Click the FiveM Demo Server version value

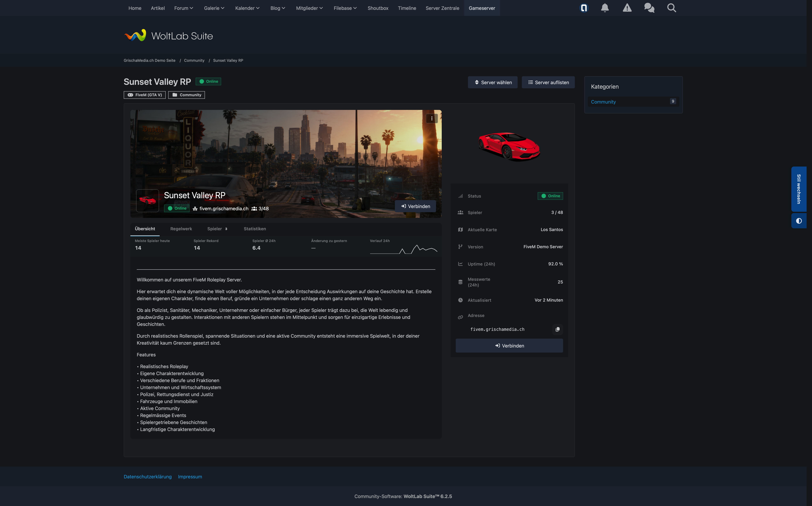coord(543,247)
